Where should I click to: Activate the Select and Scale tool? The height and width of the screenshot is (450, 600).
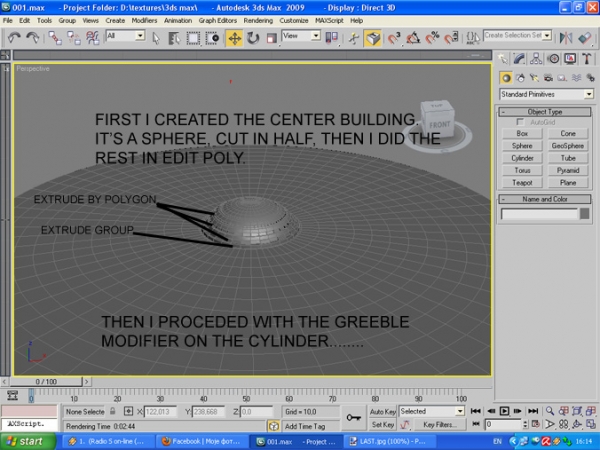[272, 38]
